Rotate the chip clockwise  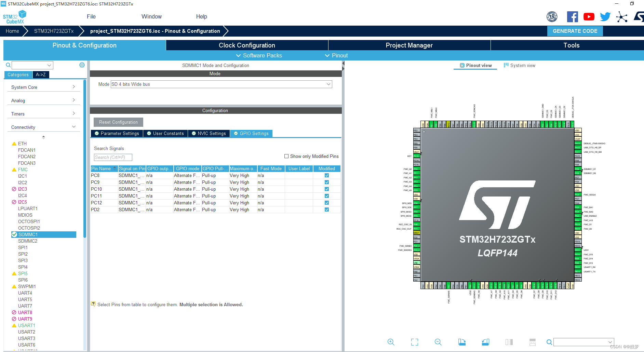pyautogui.click(x=462, y=342)
